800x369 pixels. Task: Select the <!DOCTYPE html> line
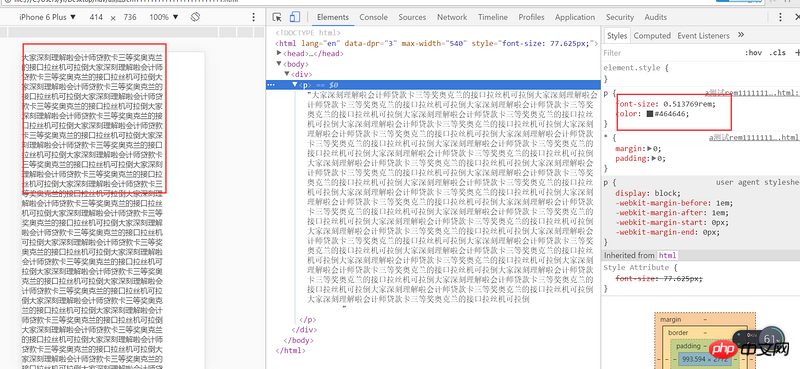point(308,33)
